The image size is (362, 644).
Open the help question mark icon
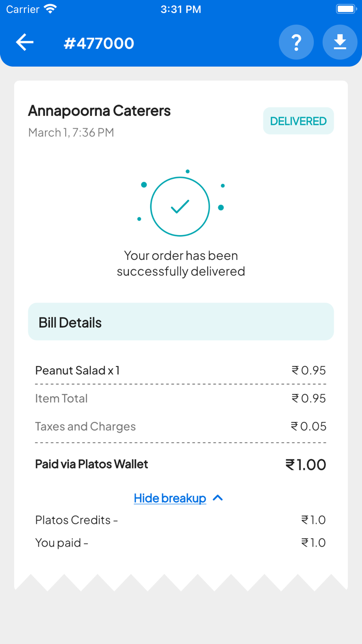pos(296,42)
